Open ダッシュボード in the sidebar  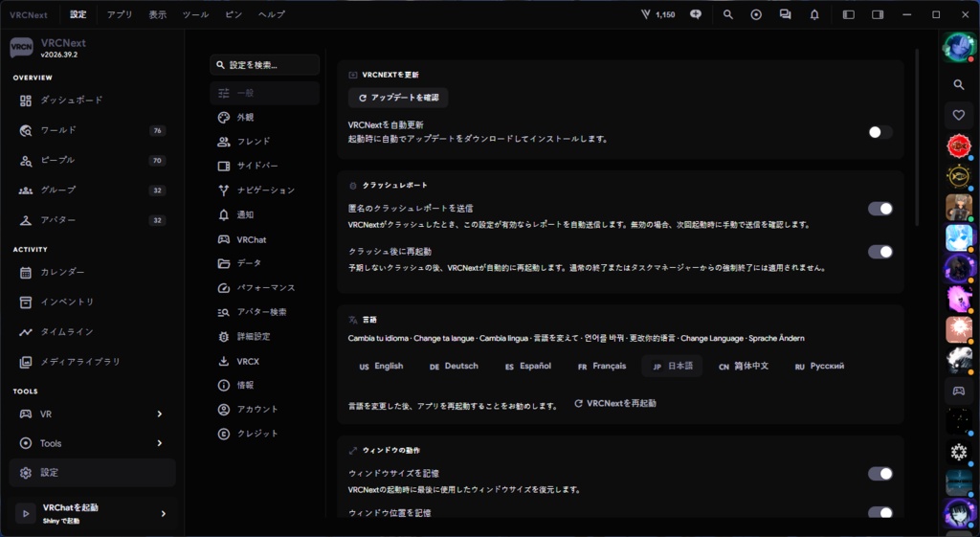(92, 100)
